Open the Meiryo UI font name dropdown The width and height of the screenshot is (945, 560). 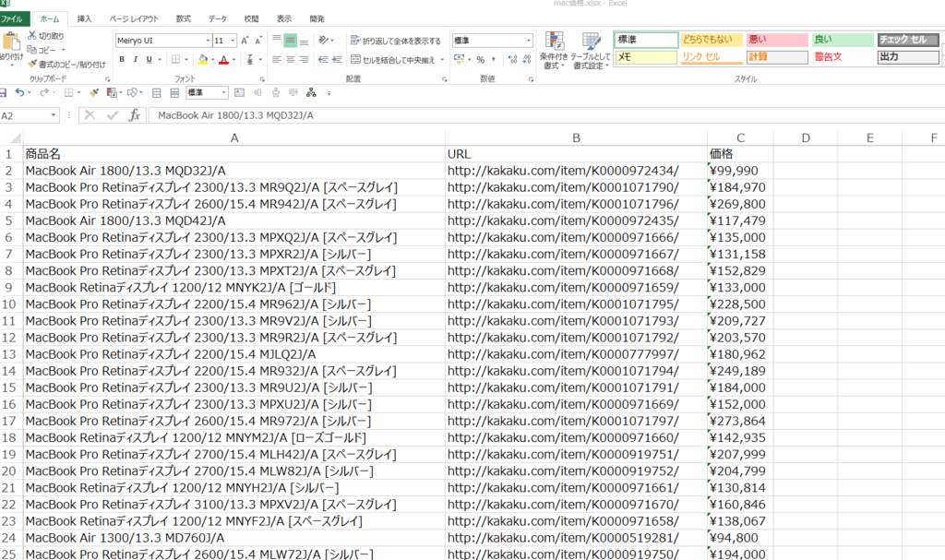click(208, 41)
